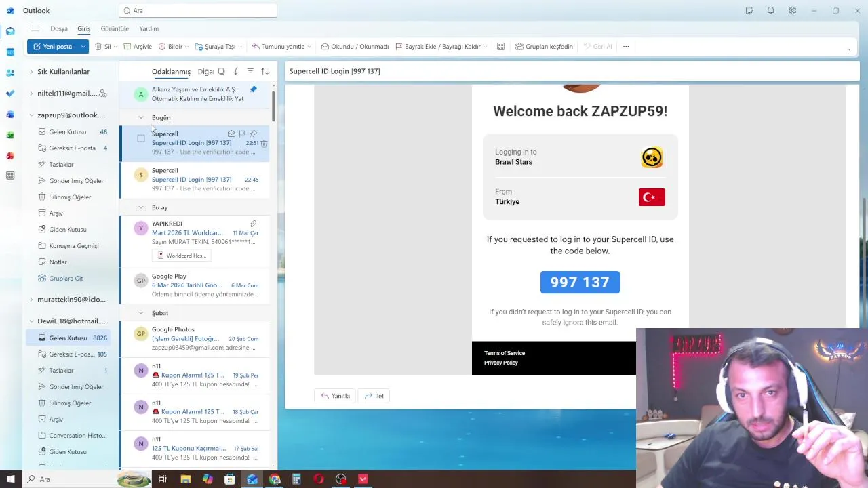Open the Terms of Service link

point(505,353)
